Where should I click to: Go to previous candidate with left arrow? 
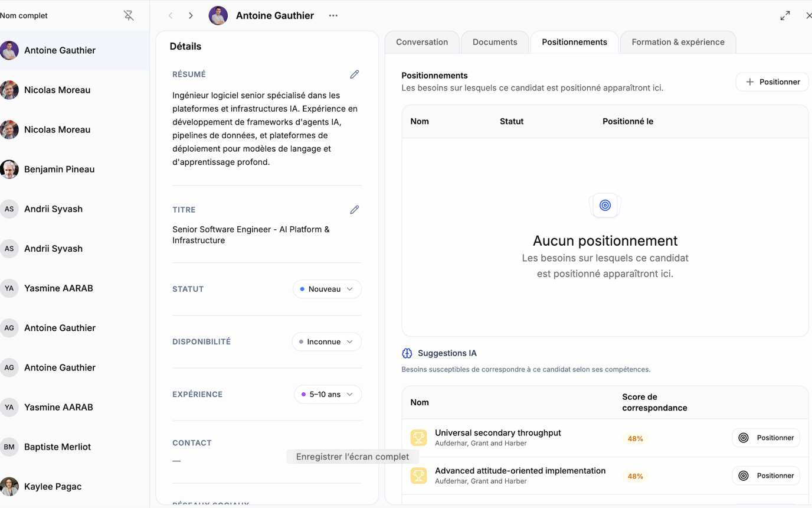tap(171, 16)
